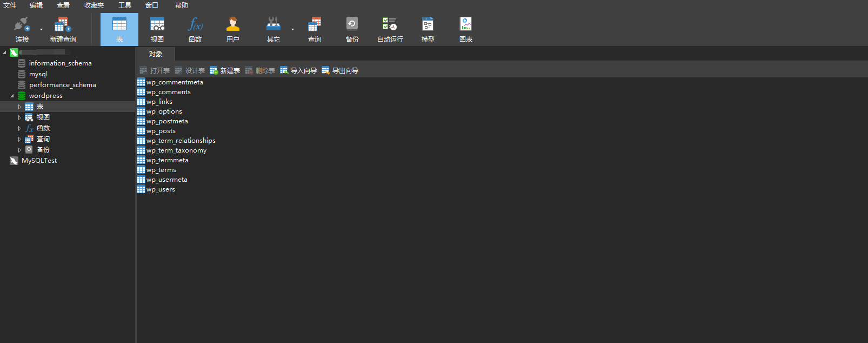Click the 视图 tree item icon
This screenshot has width=868, height=343.
click(x=29, y=117)
